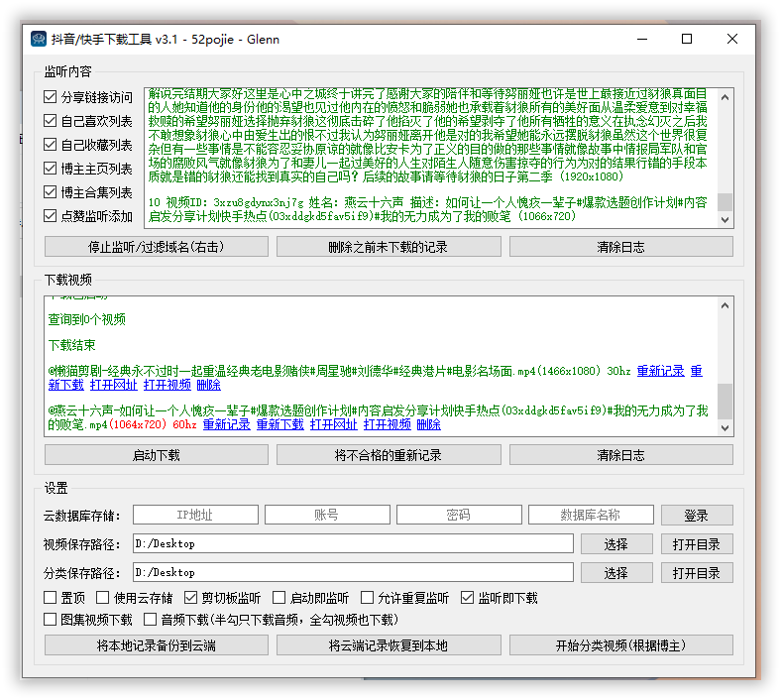Viewport: 781px width, 700px height.
Task: Click the 下载视频 log scrollbar thumb
Action: click(x=725, y=402)
